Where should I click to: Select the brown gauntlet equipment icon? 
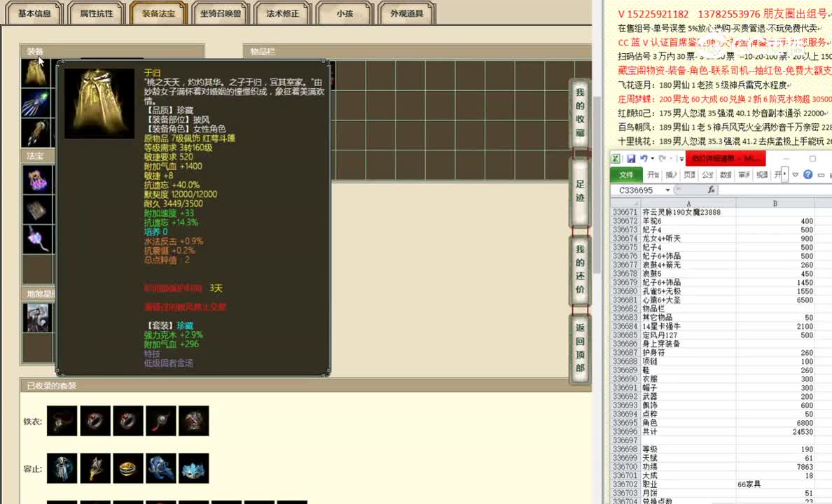(x=36, y=133)
